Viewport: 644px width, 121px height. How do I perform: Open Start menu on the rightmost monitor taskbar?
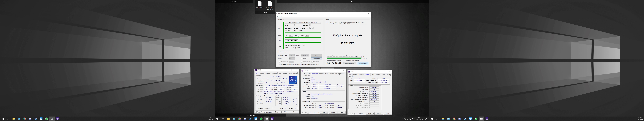(x=432, y=119)
